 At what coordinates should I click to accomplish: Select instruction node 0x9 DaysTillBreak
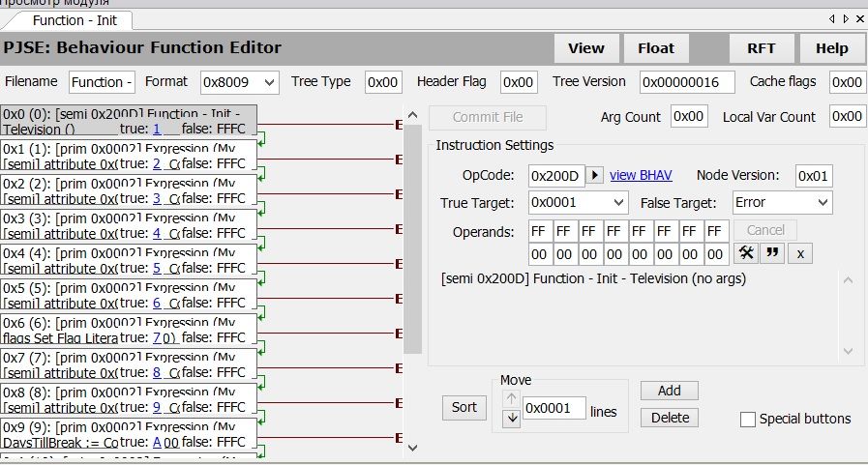[x=129, y=434]
